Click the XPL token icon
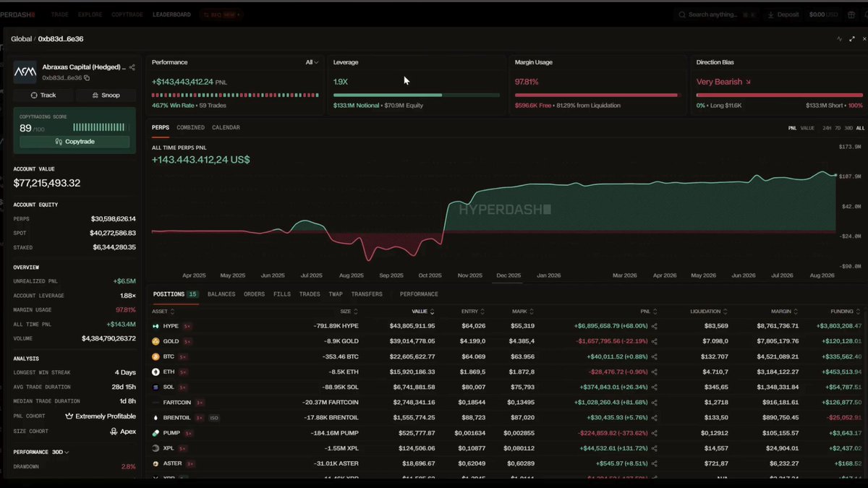This screenshot has height=488, width=868. [156, 448]
